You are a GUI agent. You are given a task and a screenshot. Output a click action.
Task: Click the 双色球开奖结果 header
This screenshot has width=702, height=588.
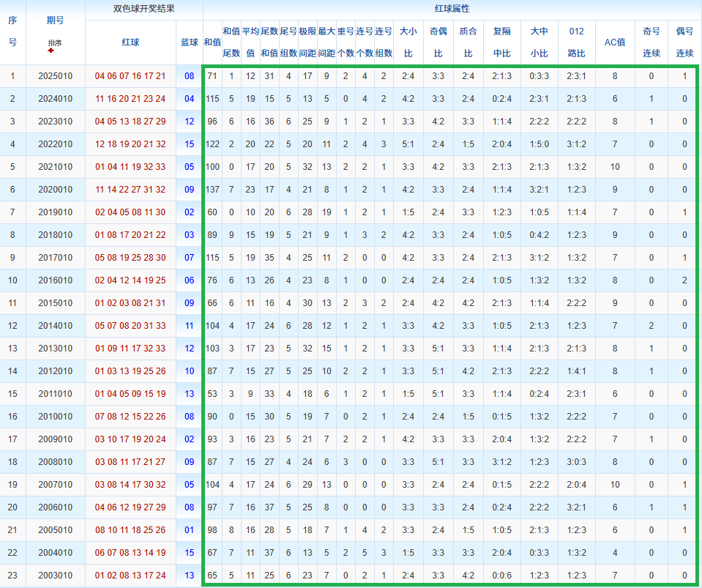point(143,10)
